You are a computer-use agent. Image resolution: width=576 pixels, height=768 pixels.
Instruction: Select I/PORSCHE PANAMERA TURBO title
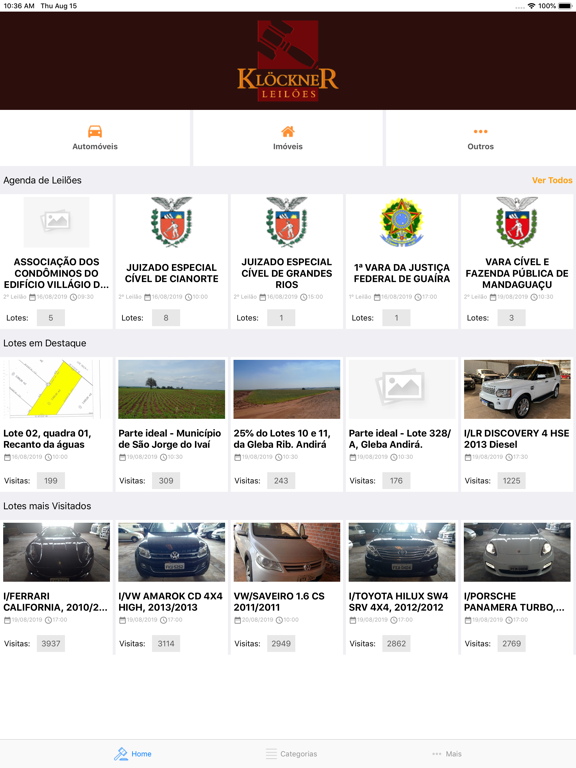tap(514, 601)
